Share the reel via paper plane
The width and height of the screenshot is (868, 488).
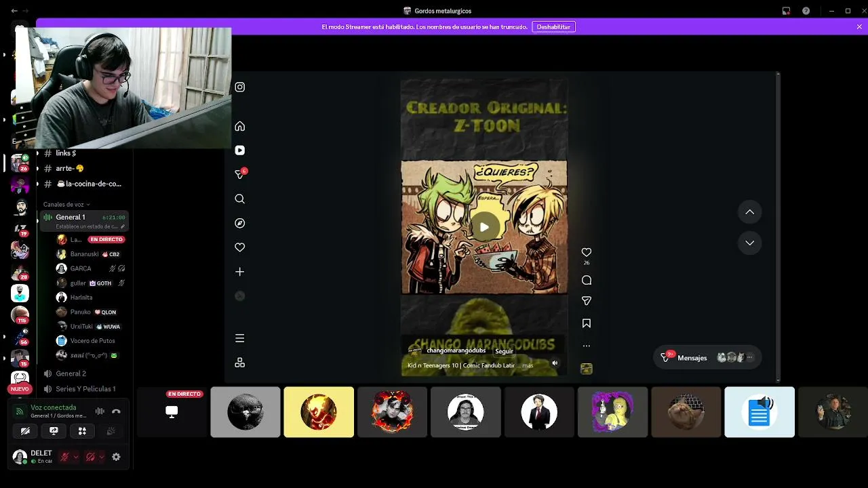pyautogui.click(x=587, y=300)
